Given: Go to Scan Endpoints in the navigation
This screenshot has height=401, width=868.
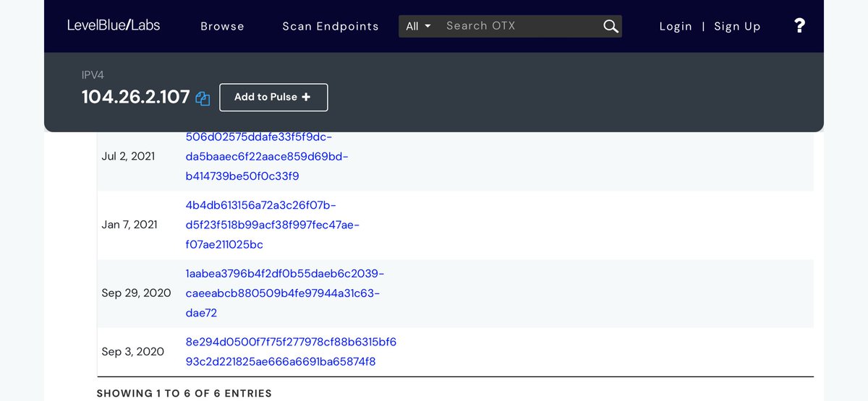Looking at the screenshot, I should 330,26.
